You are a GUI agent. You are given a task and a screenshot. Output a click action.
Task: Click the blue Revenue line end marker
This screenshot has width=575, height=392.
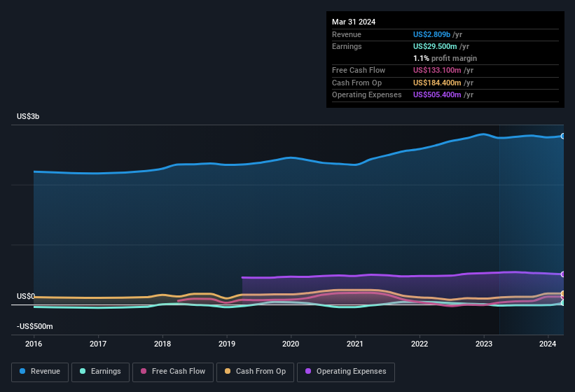(x=563, y=136)
